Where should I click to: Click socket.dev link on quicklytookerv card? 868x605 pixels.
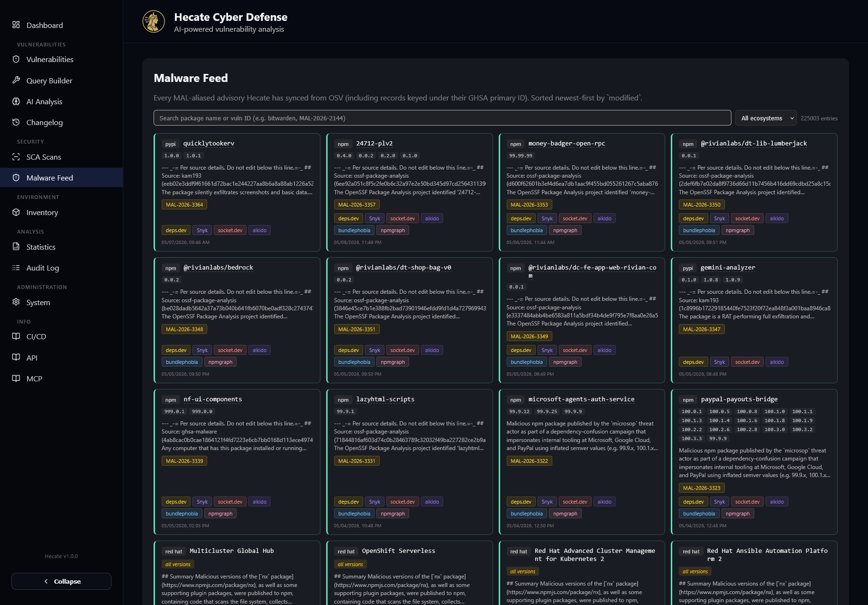point(230,230)
